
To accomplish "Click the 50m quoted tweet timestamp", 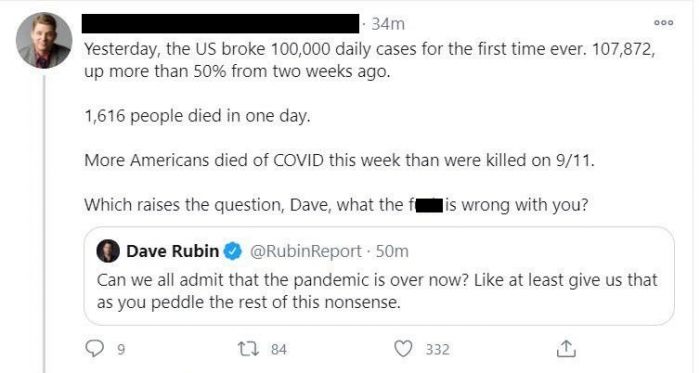I will [x=392, y=251].
